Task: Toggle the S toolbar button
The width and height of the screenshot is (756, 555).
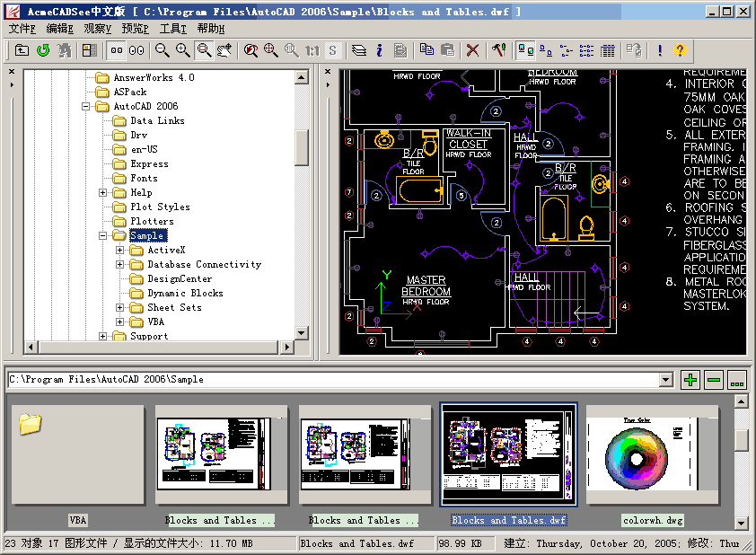Action: 333,50
